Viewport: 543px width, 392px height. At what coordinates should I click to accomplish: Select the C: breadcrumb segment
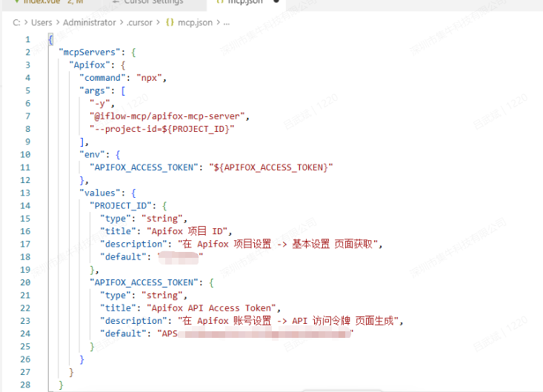click(16, 22)
